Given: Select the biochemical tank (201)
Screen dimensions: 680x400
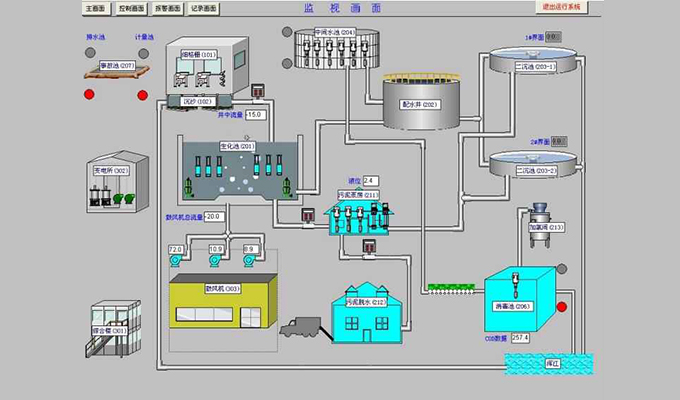Looking at the screenshot, I should point(239,170).
